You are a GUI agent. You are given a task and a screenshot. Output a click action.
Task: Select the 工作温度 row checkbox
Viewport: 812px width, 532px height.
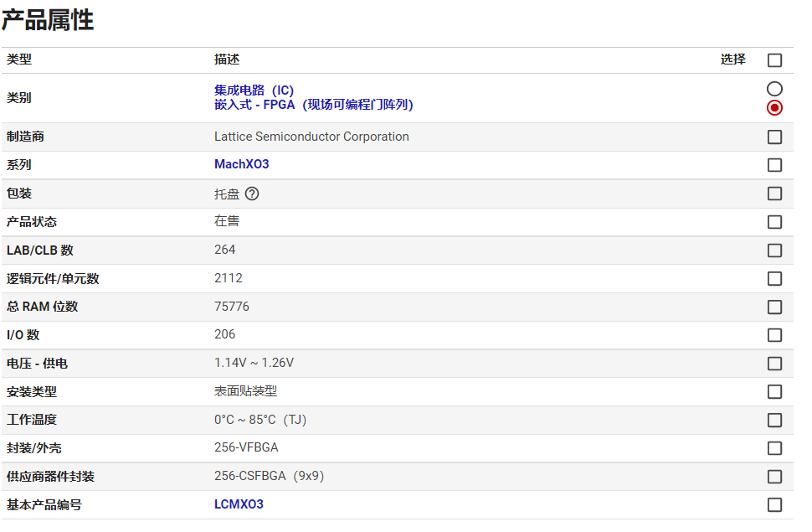pos(774,420)
